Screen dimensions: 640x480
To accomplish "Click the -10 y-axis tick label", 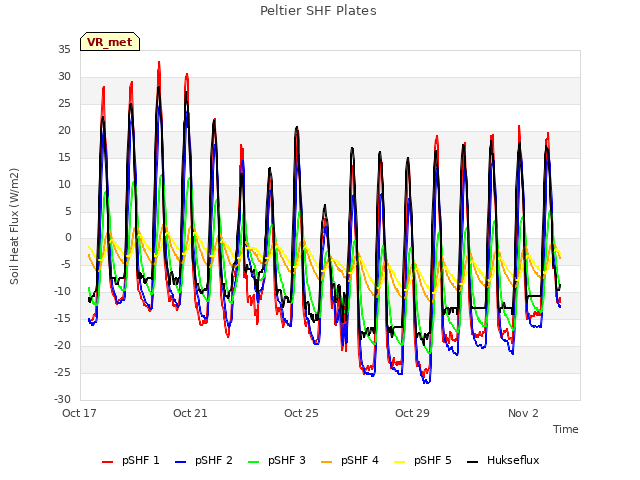I will point(63,292).
